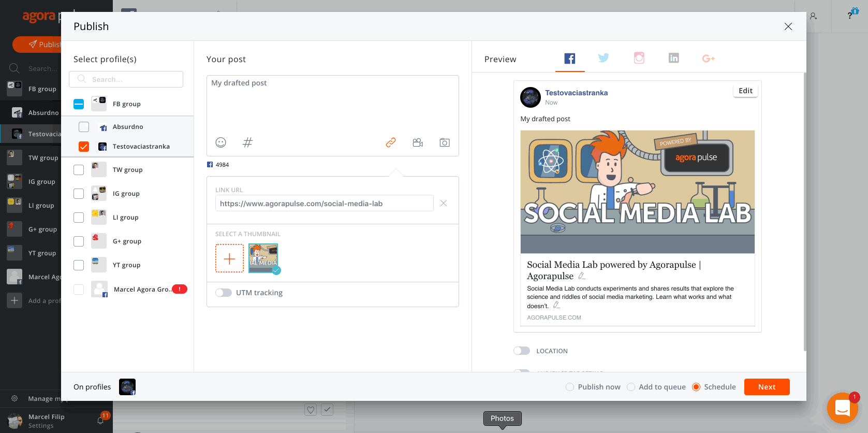
Task: Insert an emoji into the post
Action: click(x=221, y=142)
